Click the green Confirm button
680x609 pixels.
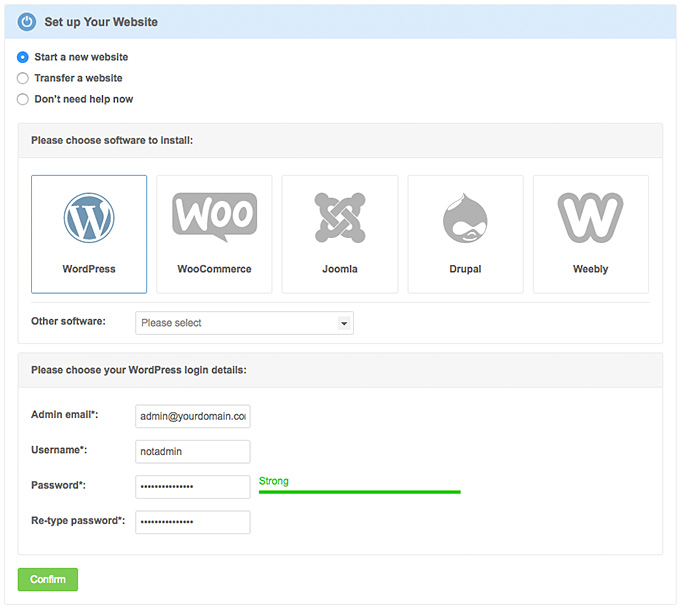(x=48, y=580)
